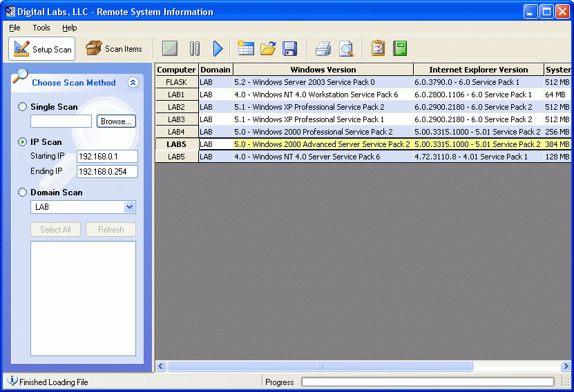The image size is (574, 392).
Task: Click the printer icon to print
Action: (323, 49)
